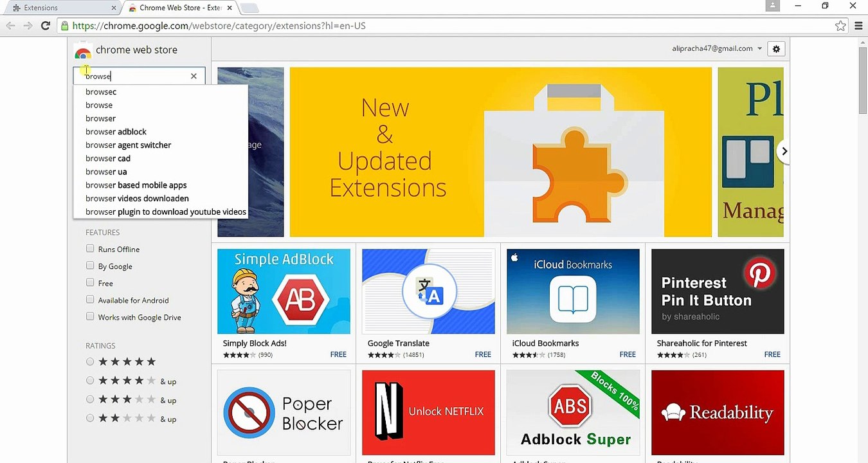Check the Free filter
Screen dimensions: 868x463
click(90, 283)
